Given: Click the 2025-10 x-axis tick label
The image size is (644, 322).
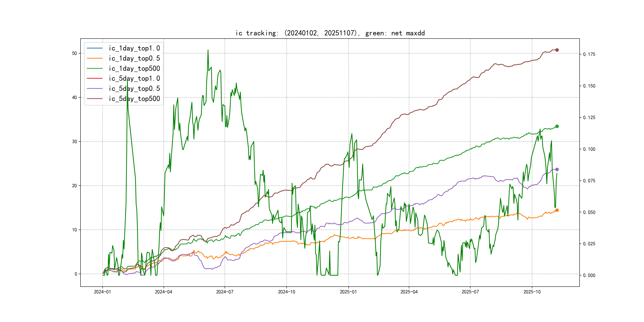Looking at the screenshot, I should [532, 292].
